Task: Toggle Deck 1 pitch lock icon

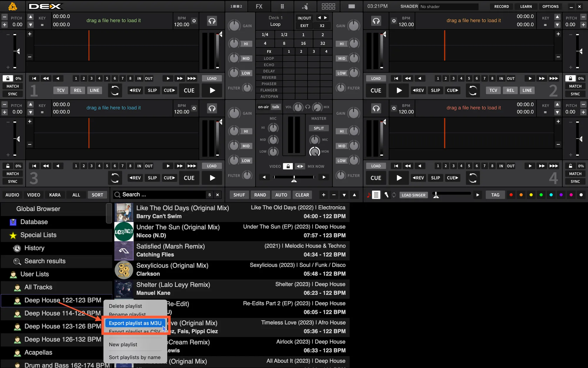Action: tap(8, 78)
